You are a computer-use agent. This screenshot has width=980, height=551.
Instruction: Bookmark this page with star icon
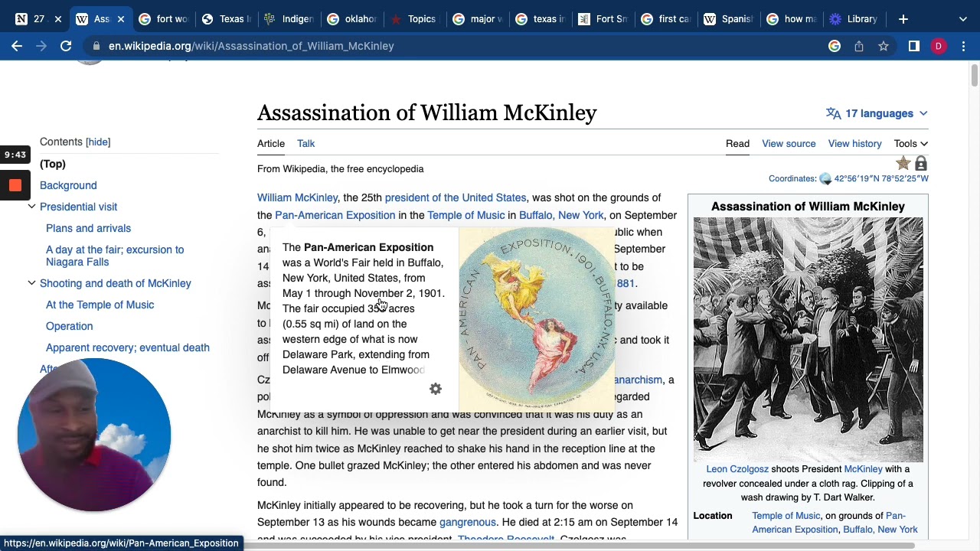[884, 46]
